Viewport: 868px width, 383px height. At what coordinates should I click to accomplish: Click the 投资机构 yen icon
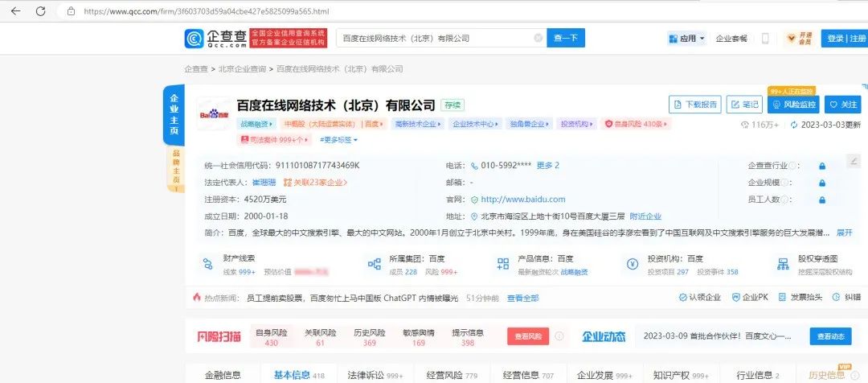[x=633, y=264]
